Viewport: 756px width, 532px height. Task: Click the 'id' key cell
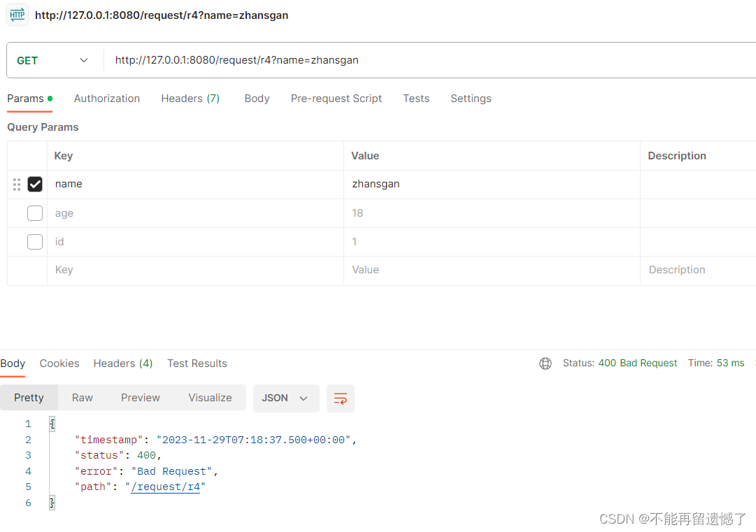click(195, 242)
